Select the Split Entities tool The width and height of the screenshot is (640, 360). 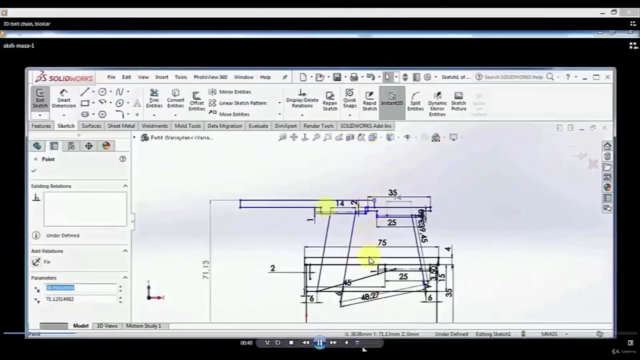point(415,101)
